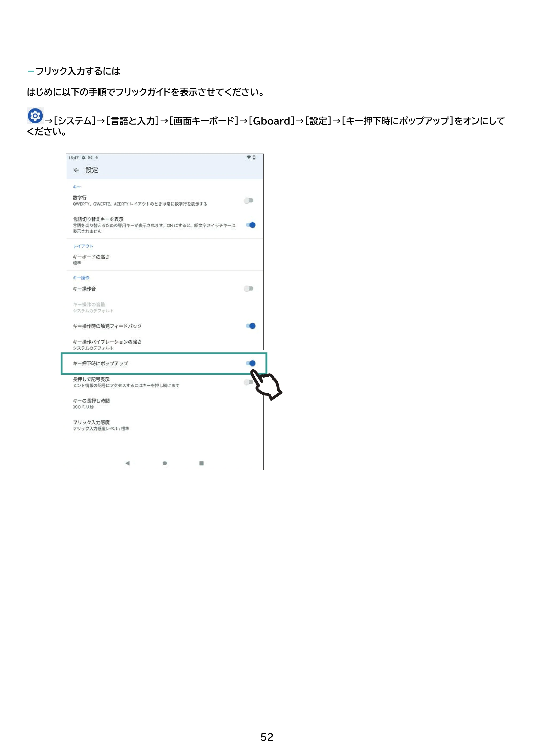Enable the 長押しで記号表示 switch

pos(248,382)
